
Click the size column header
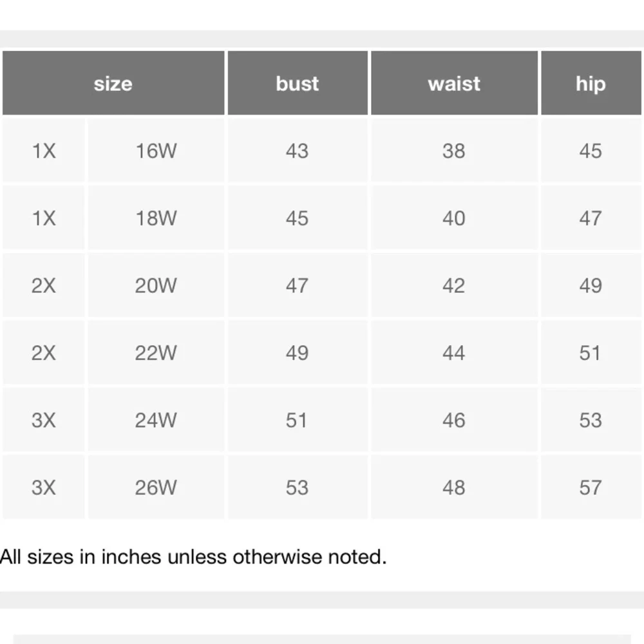tap(113, 84)
